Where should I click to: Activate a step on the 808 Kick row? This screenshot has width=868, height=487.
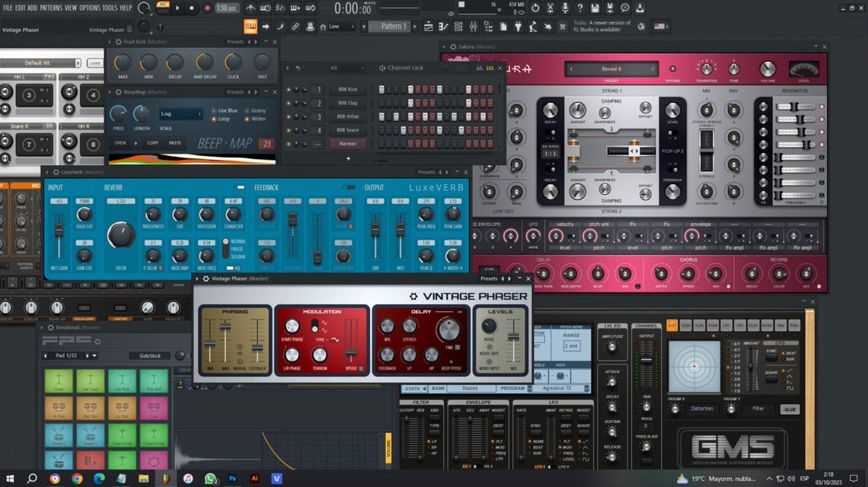pyautogui.click(x=380, y=90)
